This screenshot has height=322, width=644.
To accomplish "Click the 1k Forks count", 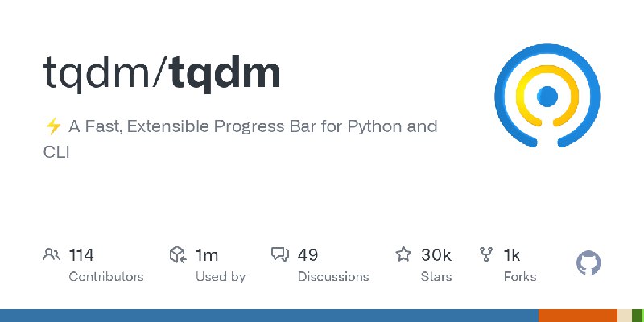I will pyautogui.click(x=512, y=255).
